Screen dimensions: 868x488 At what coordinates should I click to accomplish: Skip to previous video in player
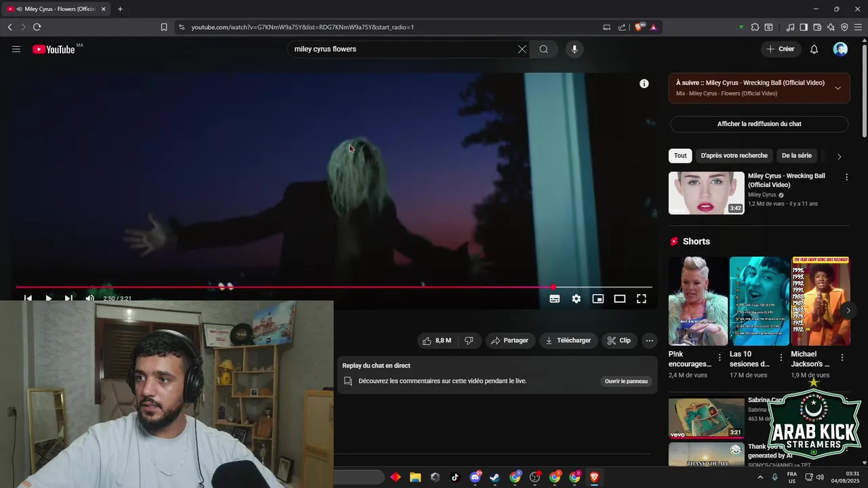pyautogui.click(x=28, y=298)
